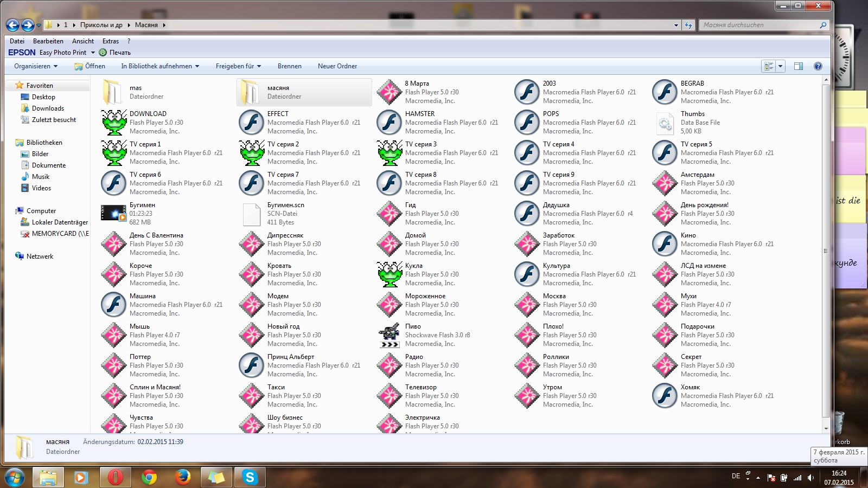
Task: Launch Firefox from the taskbar
Action: [x=182, y=477]
